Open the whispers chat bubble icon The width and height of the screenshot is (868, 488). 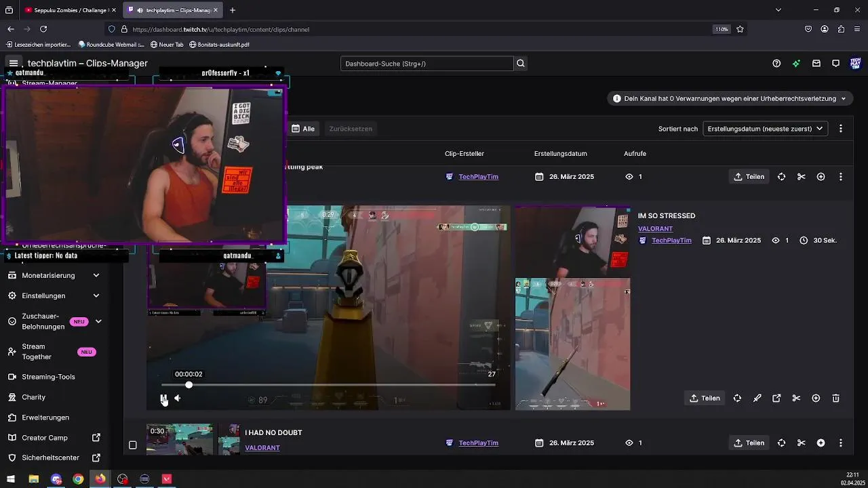836,64
